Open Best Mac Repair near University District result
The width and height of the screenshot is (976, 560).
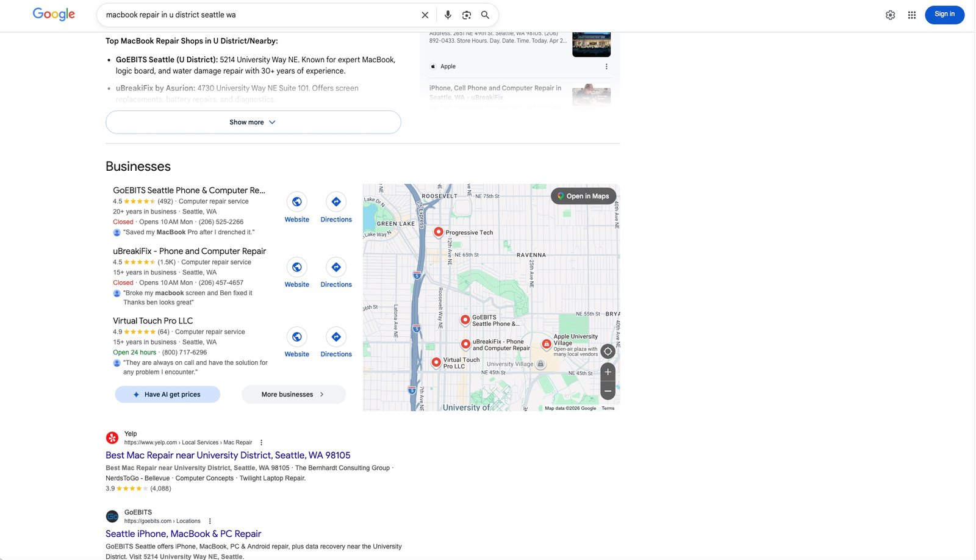(x=228, y=455)
